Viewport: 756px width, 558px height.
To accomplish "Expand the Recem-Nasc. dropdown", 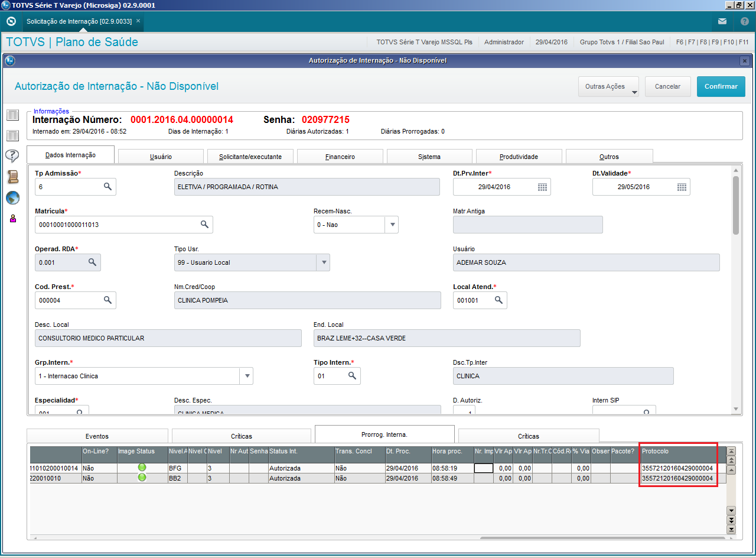I will (392, 225).
